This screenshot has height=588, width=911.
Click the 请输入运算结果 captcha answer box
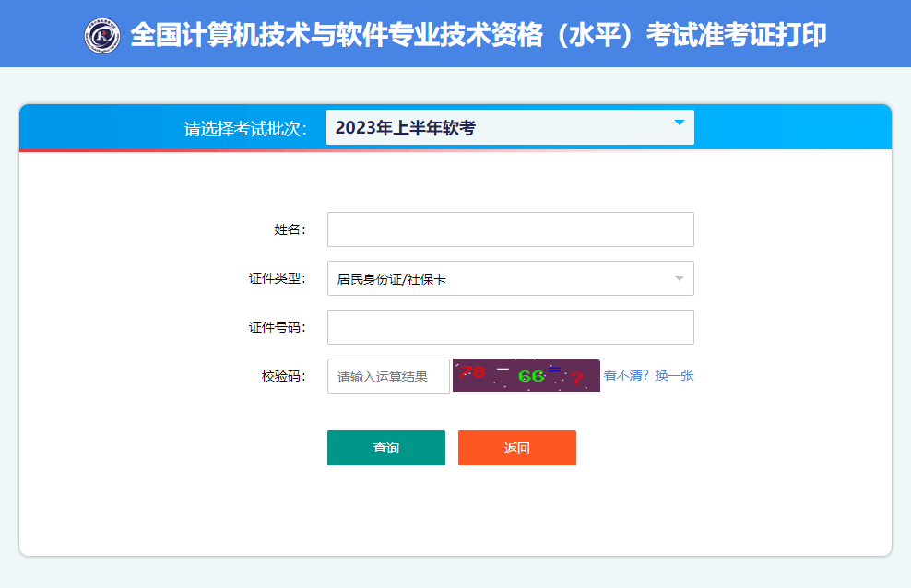pyautogui.click(x=389, y=376)
